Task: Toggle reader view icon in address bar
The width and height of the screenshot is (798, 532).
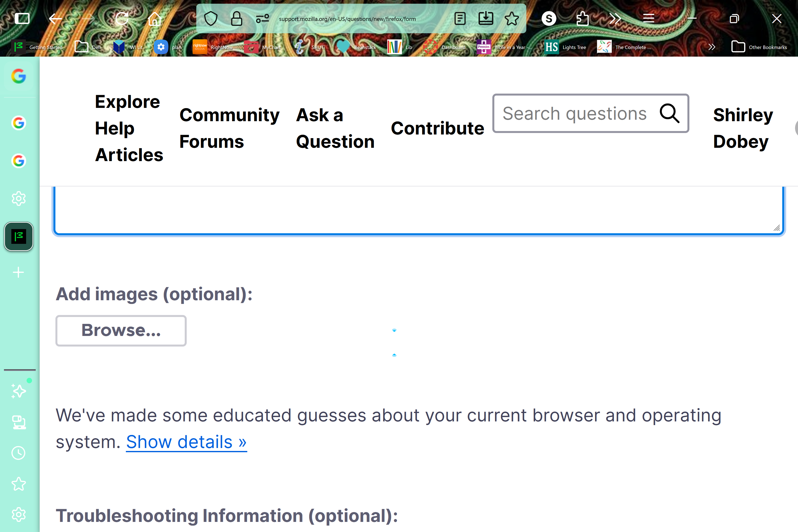Action: [460, 19]
